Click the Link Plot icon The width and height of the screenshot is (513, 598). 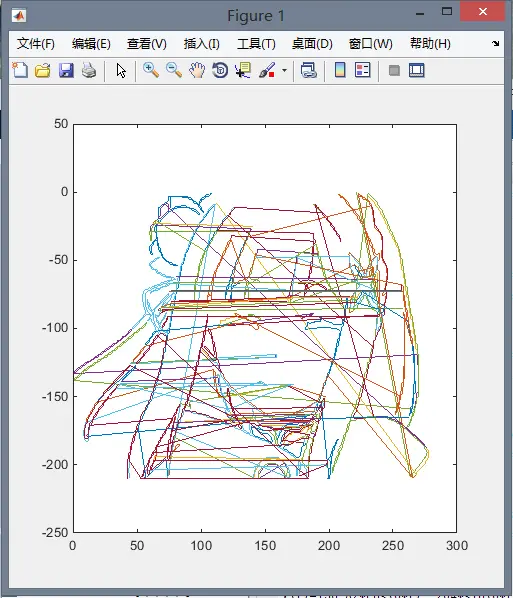(x=309, y=71)
